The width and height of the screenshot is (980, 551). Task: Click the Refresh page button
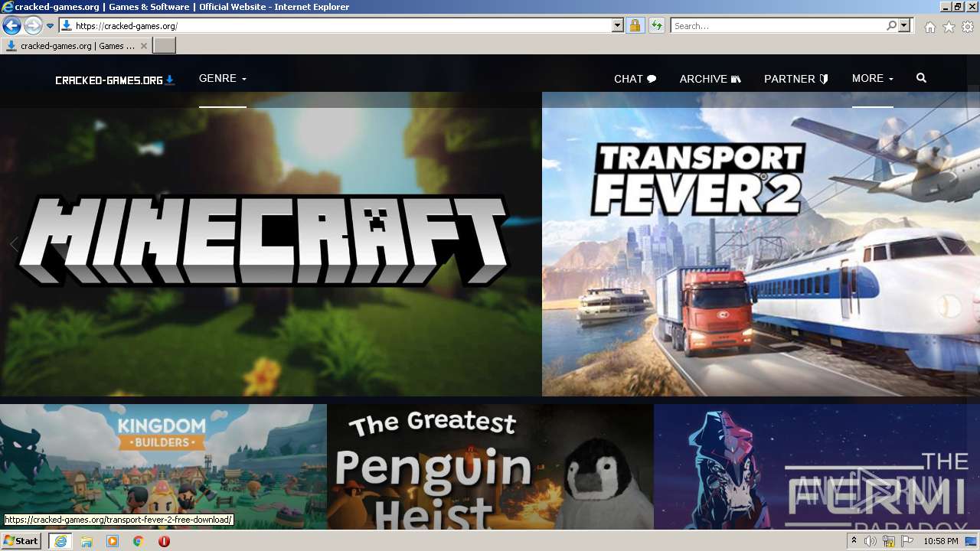pyautogui.click(x=657, y=25)
